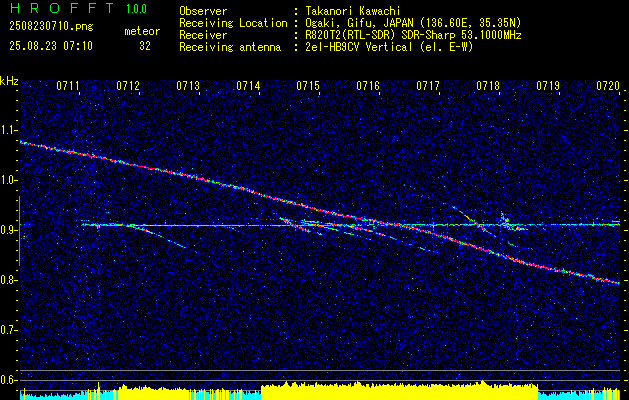The height and width of the screenshot is (400, 629).
Task: Click the 0.6 frequency axis label
Action: tap(8, 380)
